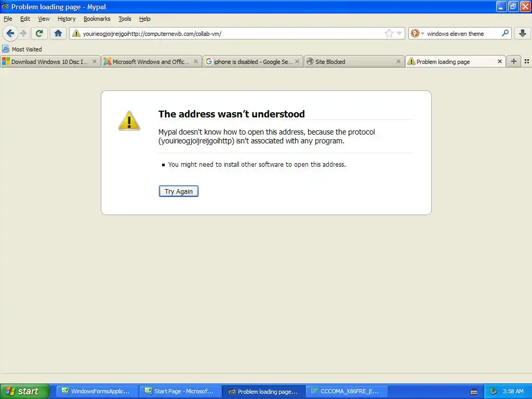Viewport: 532px width, 399px height.
Task: Select Problem loading page taskbar item
Action: (x=263, y=392)
